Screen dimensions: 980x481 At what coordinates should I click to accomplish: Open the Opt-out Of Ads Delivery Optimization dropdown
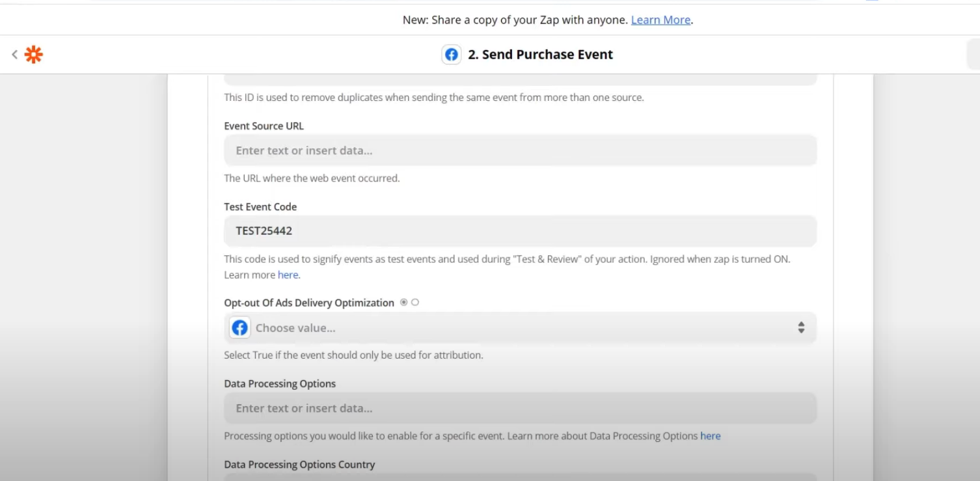520,328
